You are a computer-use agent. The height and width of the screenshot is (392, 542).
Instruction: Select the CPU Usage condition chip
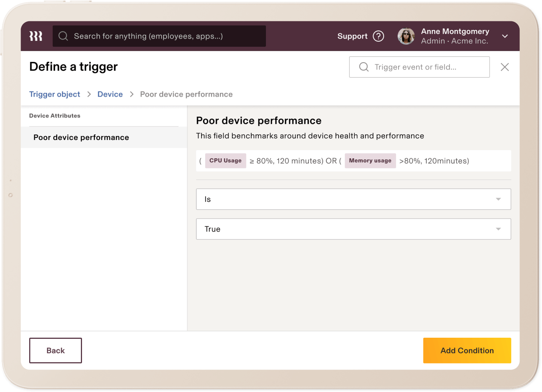coord(225,161)
